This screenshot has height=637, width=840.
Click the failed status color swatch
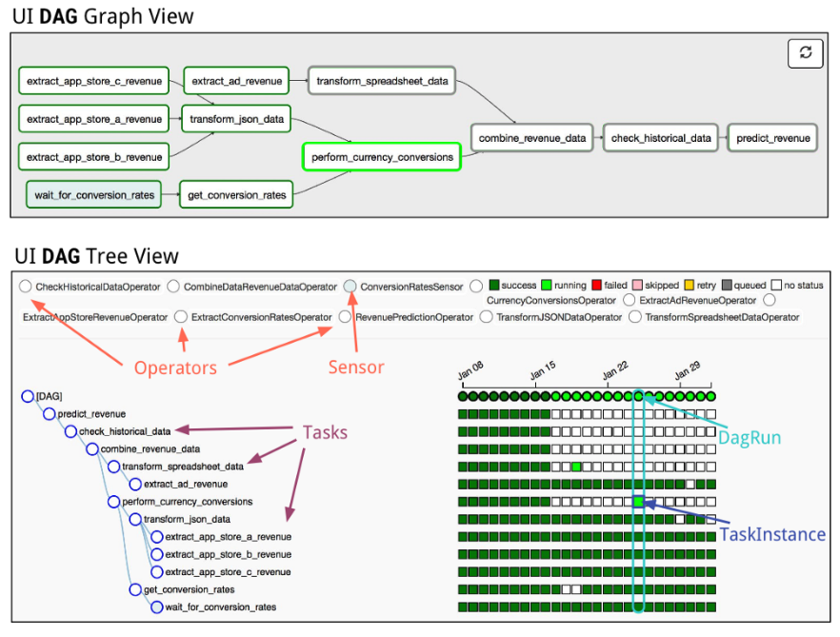coord(597,285)
